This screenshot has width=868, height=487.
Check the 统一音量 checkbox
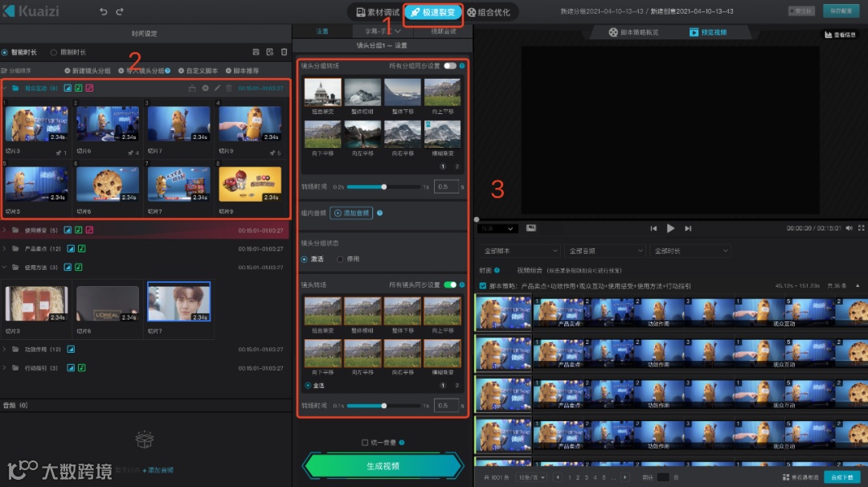pyautogui.click(x=365, y=443)
